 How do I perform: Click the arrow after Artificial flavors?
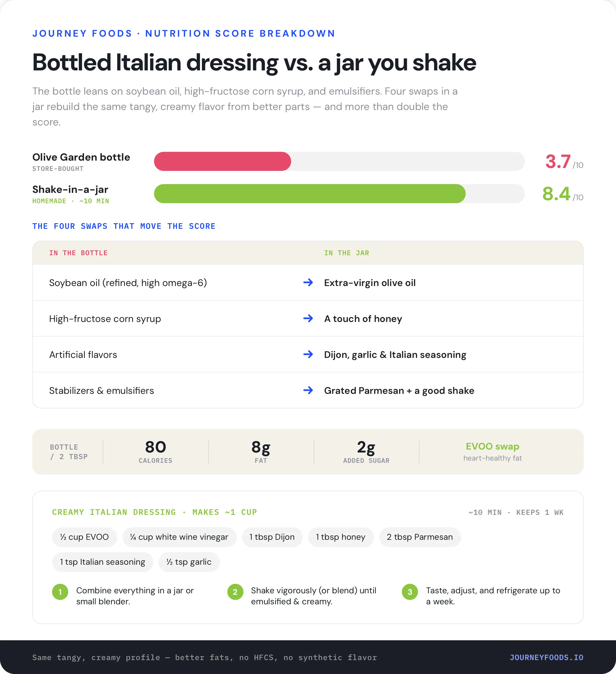click(x=308, y=354)
